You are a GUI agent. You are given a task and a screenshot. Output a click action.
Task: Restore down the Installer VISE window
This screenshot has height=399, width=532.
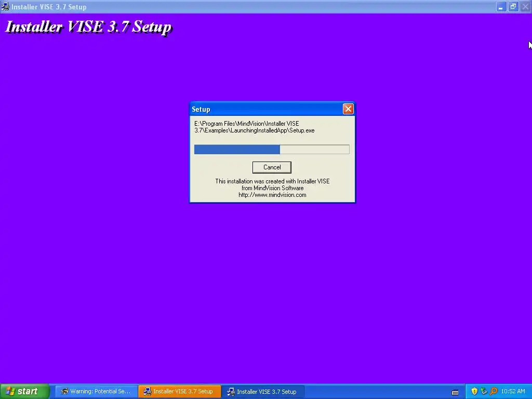(513, 7)
